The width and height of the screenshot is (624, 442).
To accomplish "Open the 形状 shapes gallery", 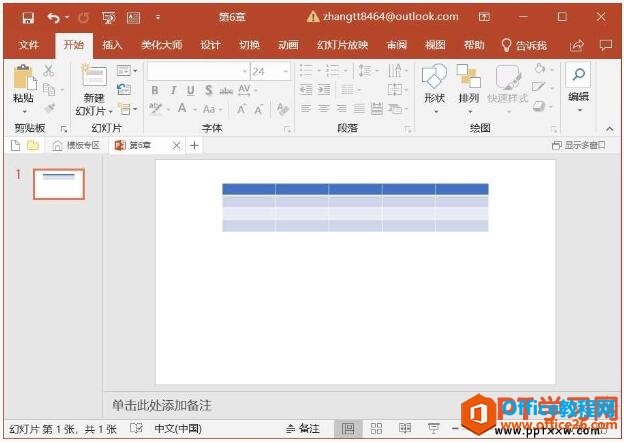I will point(435,90).
